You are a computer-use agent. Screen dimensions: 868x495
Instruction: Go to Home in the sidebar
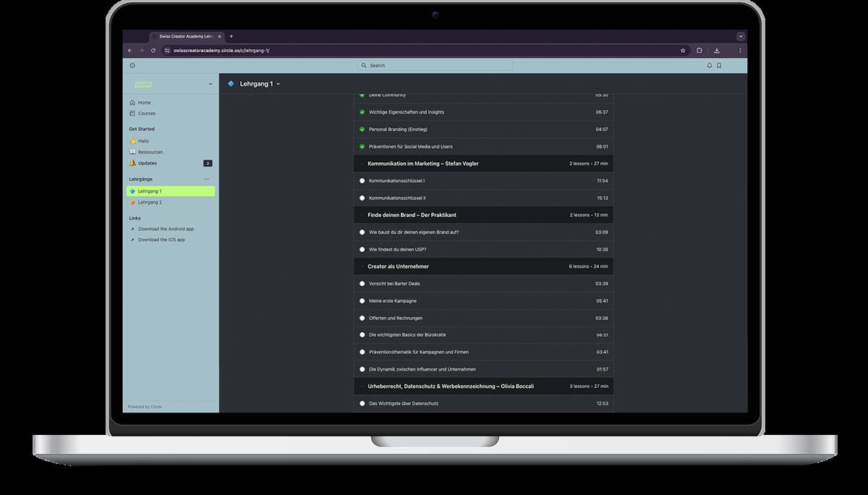click(x=145, y=103)
